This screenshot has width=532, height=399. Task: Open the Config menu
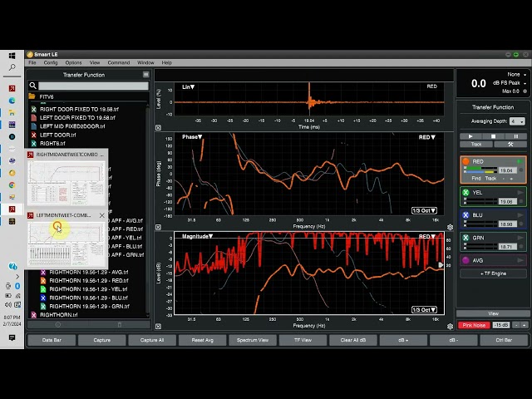tap(51, 63)
